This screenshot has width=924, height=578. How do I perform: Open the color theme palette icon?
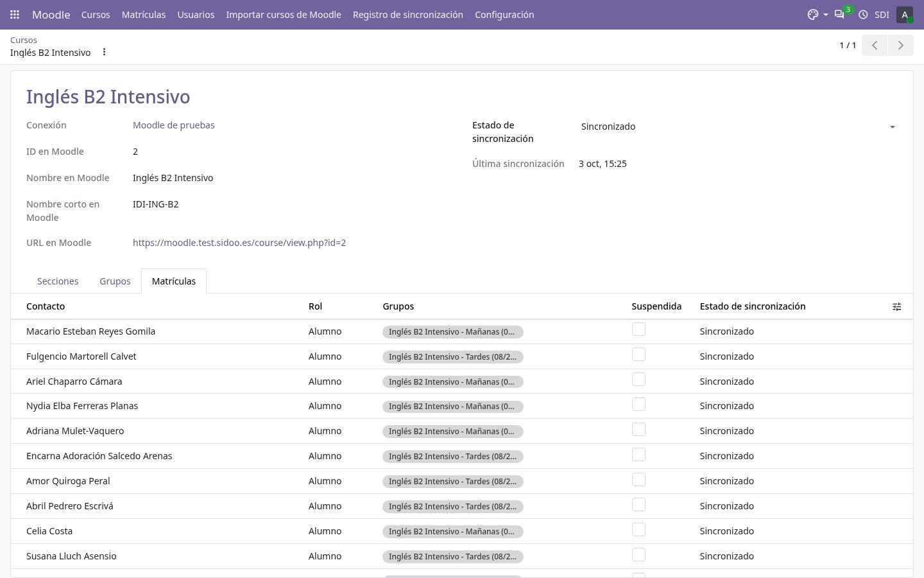tap(817, 14)
